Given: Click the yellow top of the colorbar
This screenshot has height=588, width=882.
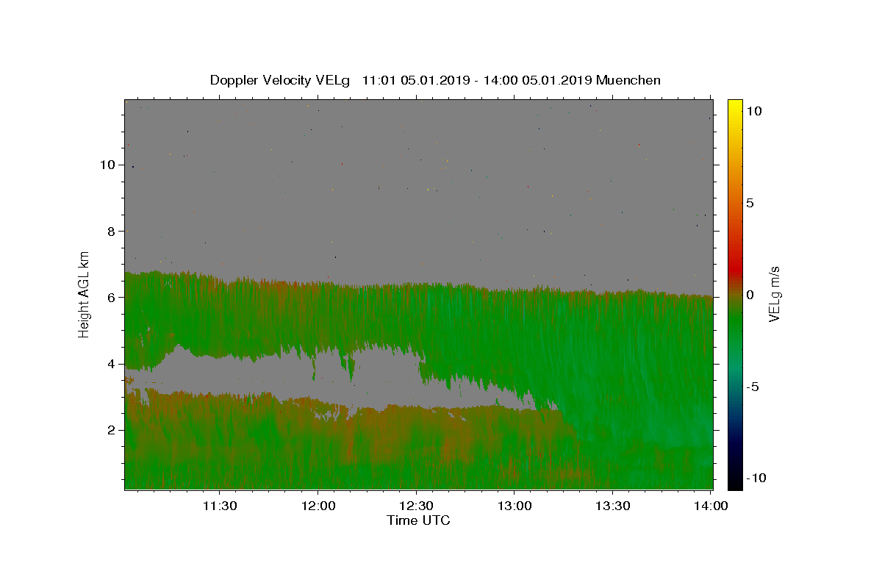Looking at the screenshot, I should tap(735, 105).
